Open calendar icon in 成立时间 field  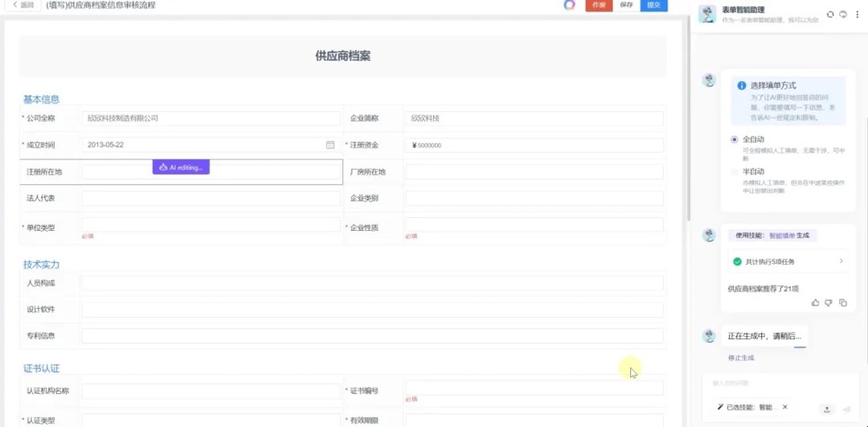(330, 145)
